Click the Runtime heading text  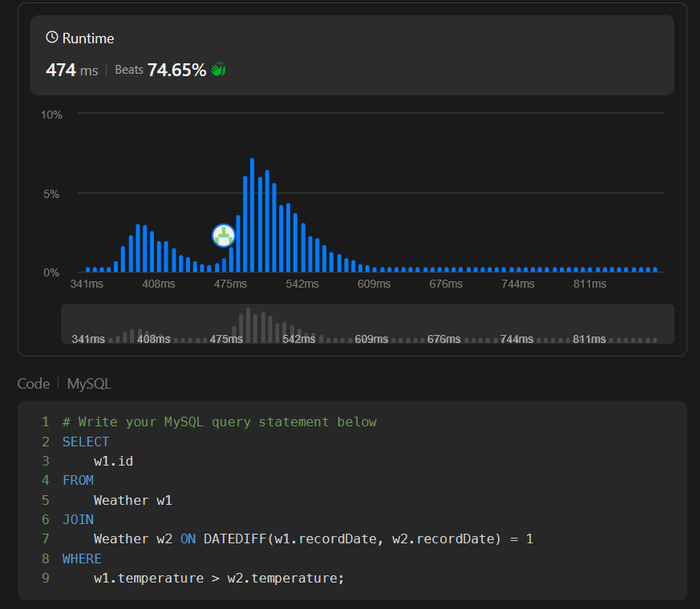point(88,38)
